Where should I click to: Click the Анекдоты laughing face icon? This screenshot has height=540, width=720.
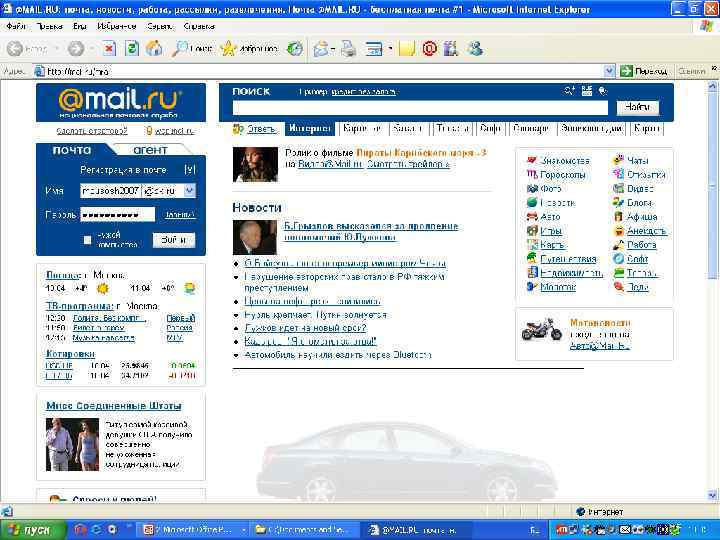point(619,231)
